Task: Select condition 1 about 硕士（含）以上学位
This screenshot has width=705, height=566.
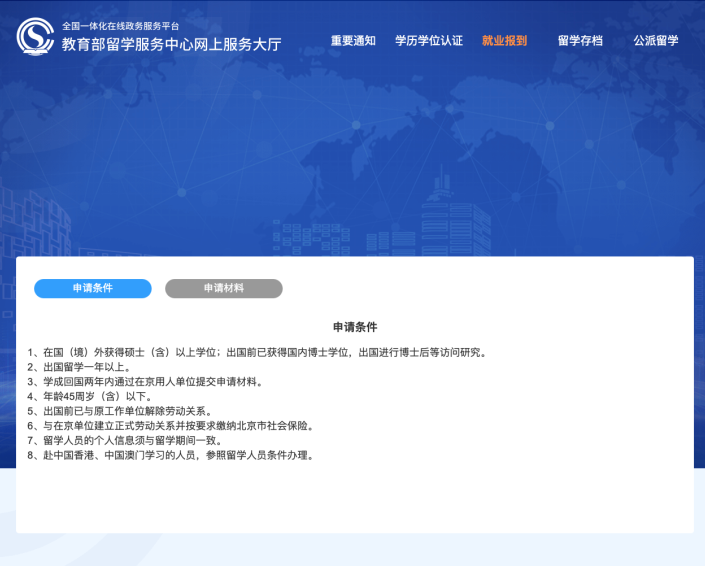Action: [258, 352]
